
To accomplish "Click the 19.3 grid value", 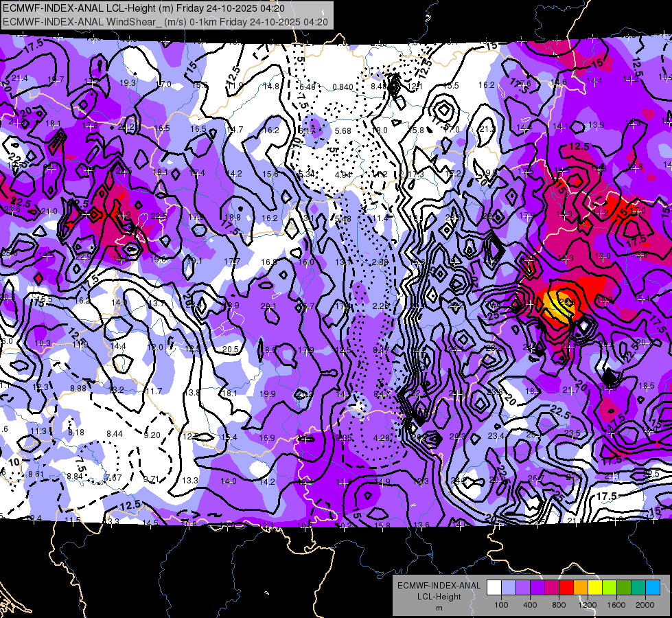I will [128, 83].
